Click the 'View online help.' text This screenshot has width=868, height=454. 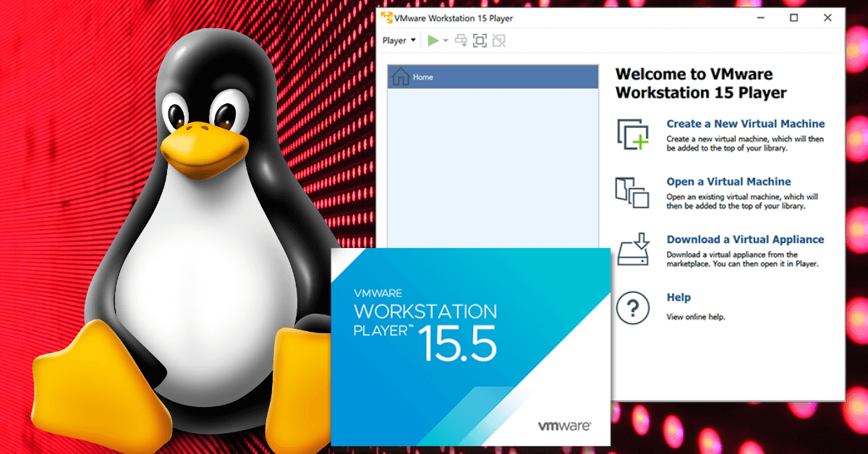(x=696, y=317)
